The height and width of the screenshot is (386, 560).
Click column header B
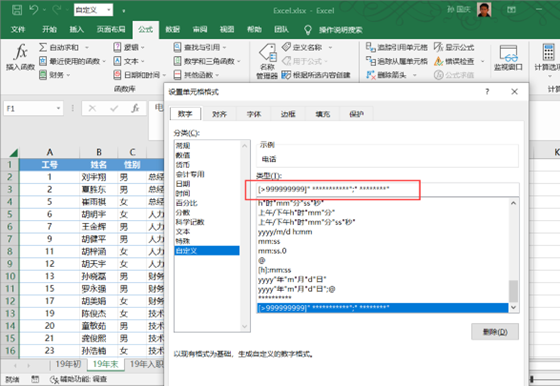tap(99, 152)
